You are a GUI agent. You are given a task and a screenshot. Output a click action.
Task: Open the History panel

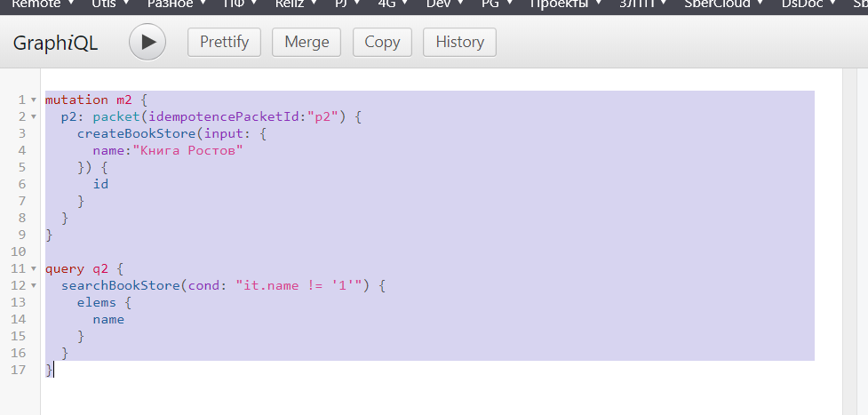pyautogui.click(x=459, y=42)
